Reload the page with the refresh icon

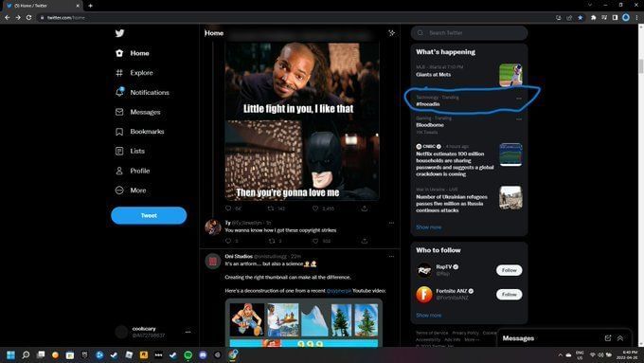click(28, 18)
